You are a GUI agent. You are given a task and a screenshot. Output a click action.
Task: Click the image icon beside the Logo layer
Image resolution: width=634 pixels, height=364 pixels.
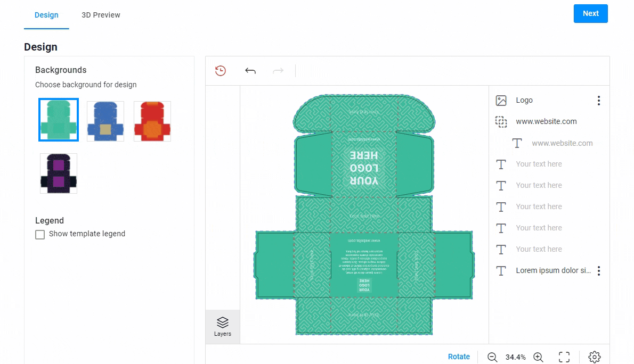point(501,100)
